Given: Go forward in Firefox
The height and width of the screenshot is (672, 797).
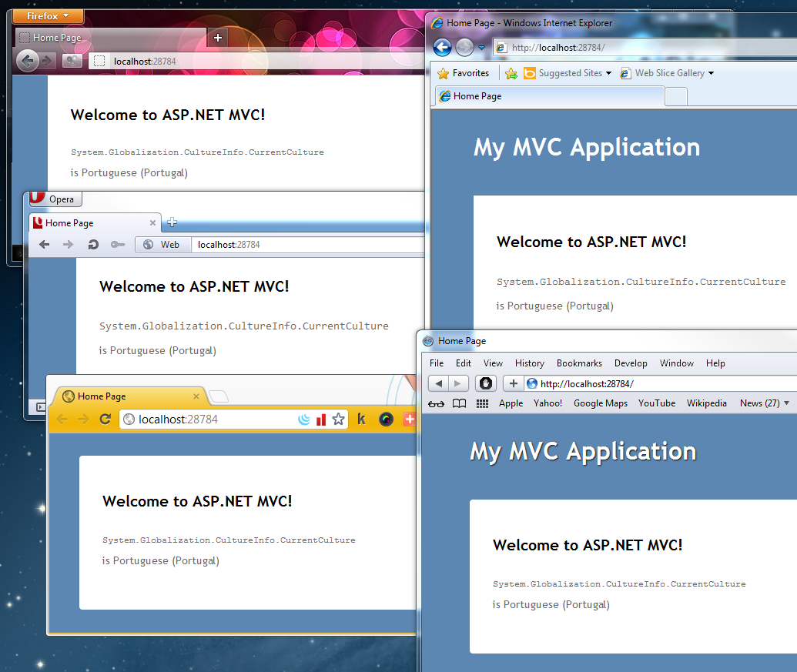Looking at the screenshot, I should click(47, 61).
